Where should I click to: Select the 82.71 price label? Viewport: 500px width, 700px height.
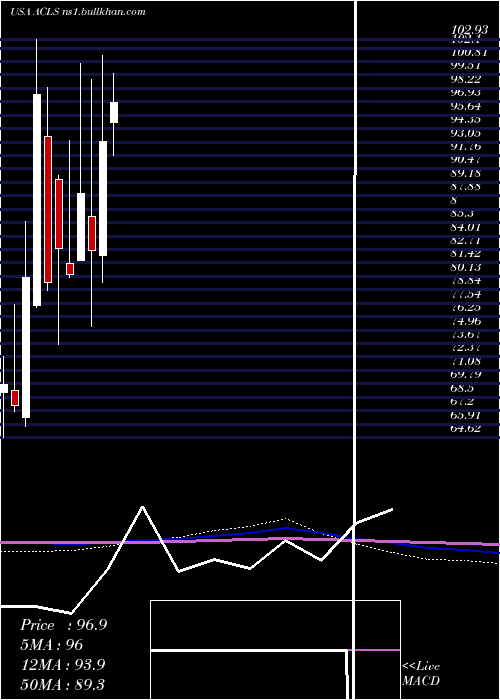[x=466, y=241]
